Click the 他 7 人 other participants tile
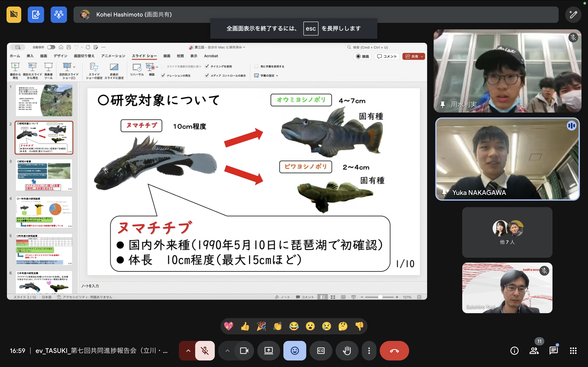The width and height of the screenshot is (588, 367). tap(507, 232)
